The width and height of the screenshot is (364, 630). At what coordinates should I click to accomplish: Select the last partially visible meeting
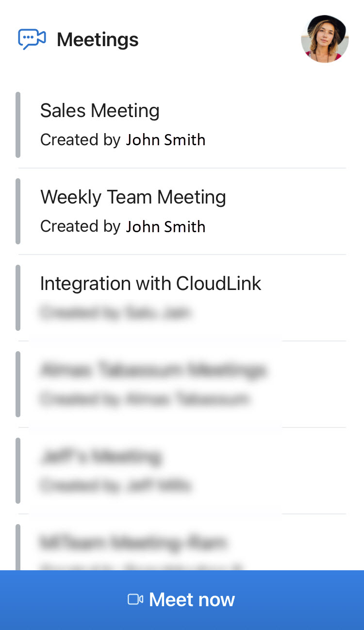point(132,543)
